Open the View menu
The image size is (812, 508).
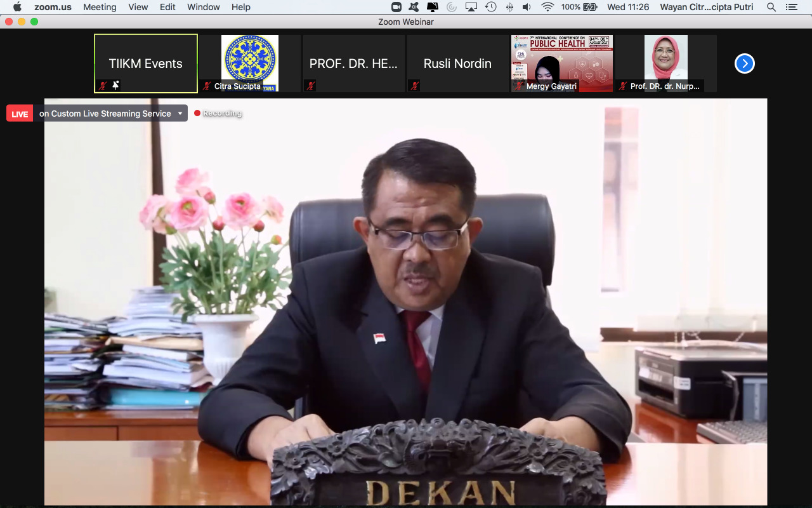(x=138, y=7)
